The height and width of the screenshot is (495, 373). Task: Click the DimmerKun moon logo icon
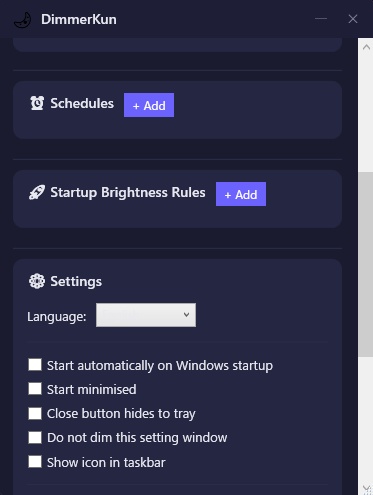[23, 20]
